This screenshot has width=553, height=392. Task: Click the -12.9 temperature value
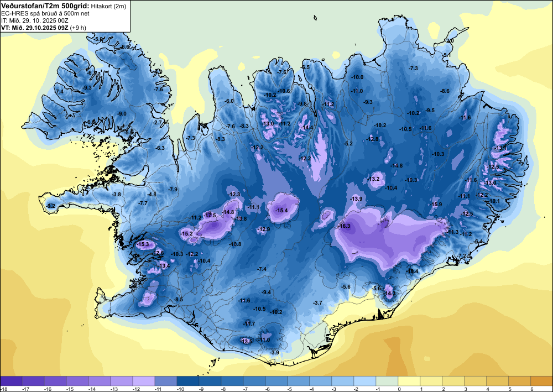tap(264, 229)
